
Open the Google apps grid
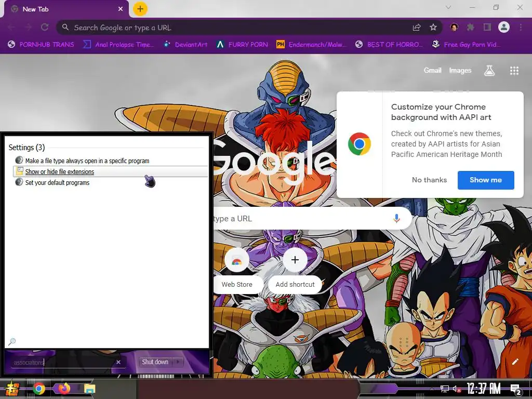[514, 71]
